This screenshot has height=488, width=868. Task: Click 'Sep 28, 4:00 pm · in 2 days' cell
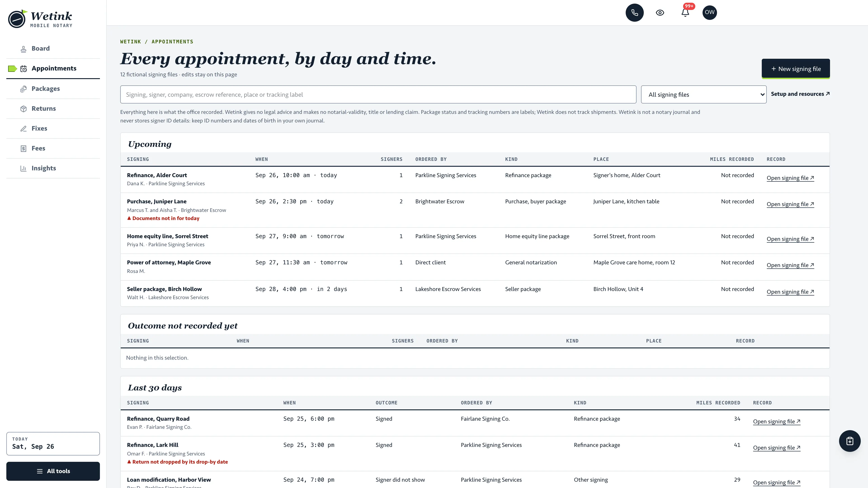point(301,289)
